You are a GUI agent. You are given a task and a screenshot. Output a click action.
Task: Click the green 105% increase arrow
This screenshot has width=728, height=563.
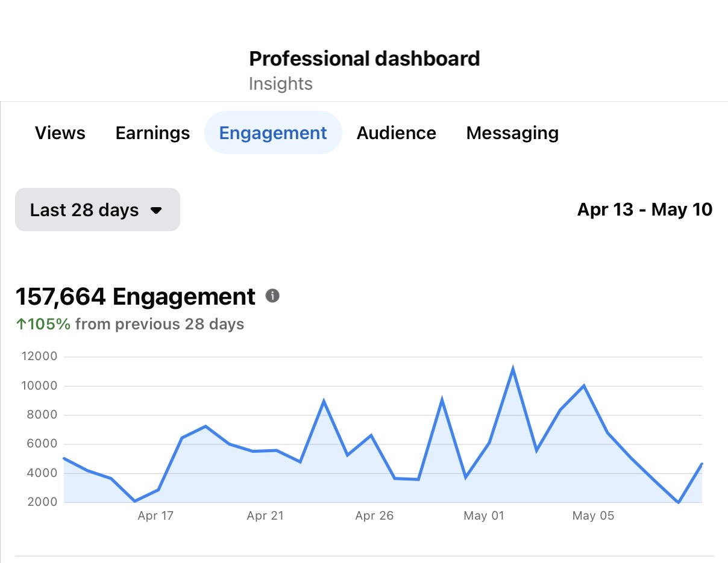coord(21,324)
